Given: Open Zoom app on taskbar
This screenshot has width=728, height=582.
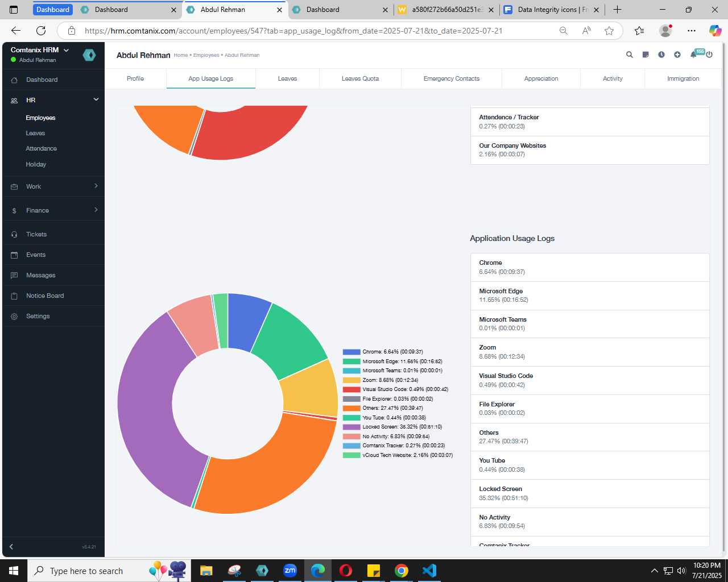Looking at the screenshot, I should click(x=290, y=571).
